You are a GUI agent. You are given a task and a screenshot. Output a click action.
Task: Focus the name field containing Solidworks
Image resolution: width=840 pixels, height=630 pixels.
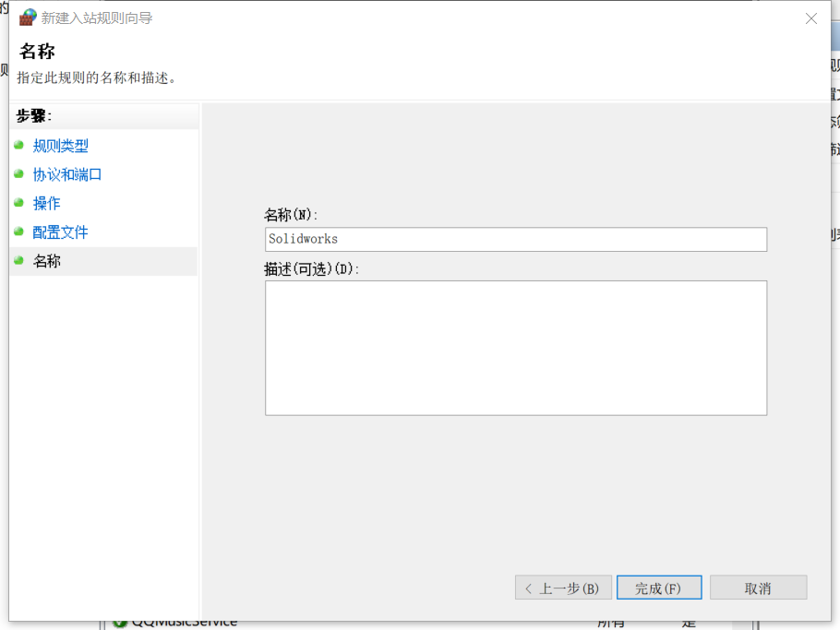(x=515, y=239)
